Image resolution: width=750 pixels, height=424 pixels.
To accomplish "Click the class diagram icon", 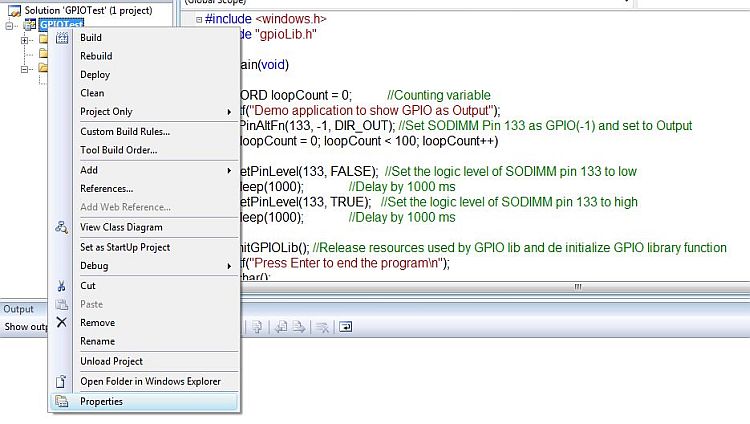I will pyautogui.click(x=61, y=227).
